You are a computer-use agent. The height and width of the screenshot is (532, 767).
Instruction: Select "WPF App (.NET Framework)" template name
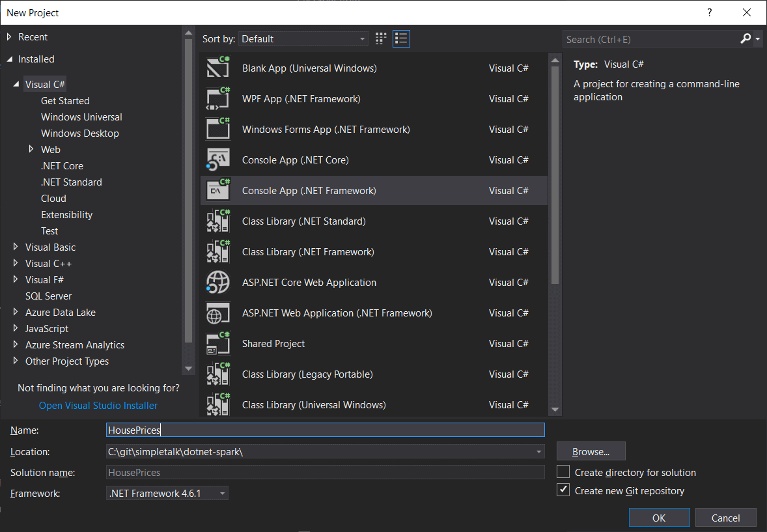301,99
